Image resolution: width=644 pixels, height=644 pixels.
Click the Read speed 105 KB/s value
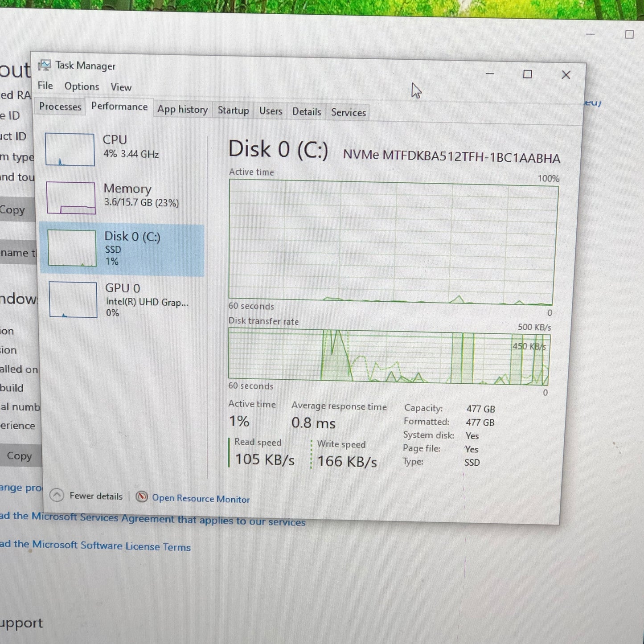265,459
